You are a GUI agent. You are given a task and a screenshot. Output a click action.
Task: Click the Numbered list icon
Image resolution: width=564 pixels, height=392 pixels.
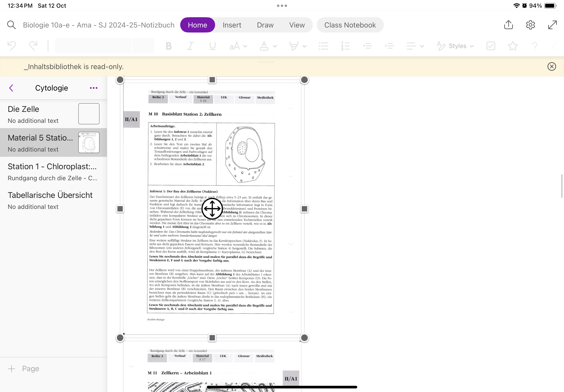pyautogui.click(x=346, y=46)
